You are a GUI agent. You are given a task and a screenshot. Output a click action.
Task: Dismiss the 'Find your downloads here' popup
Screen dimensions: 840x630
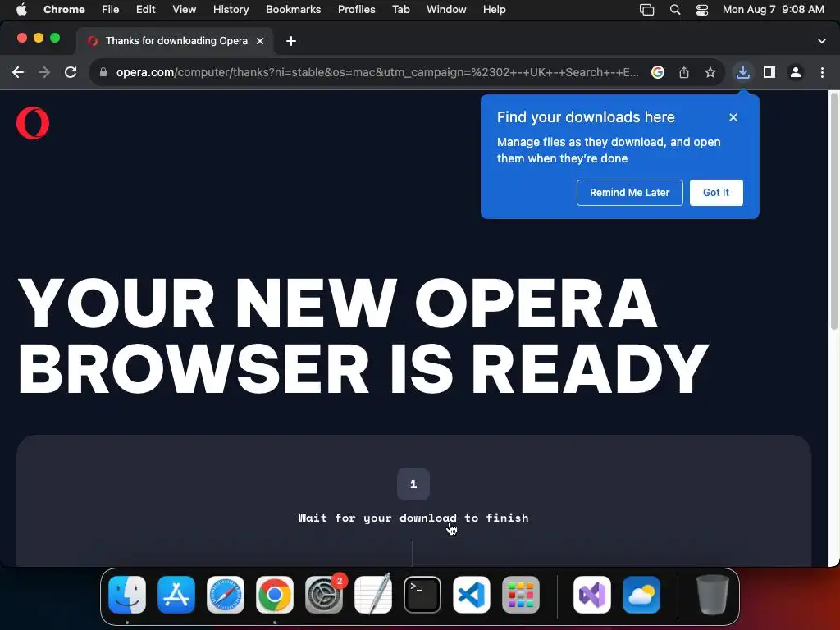click(733, 117)
